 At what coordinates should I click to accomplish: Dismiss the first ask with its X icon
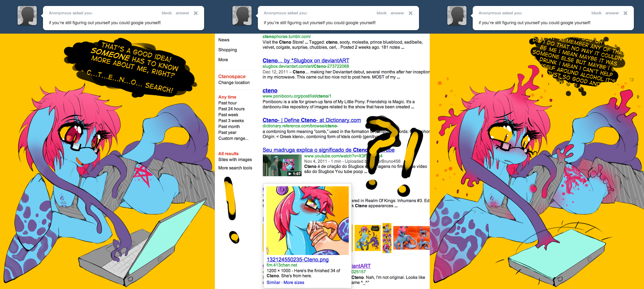pos(196,13)
